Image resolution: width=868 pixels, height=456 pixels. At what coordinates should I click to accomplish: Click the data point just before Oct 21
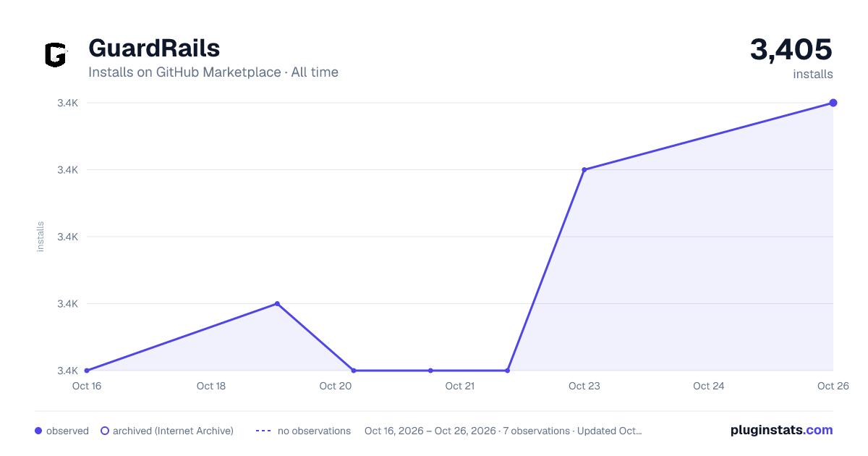pyautogui.click(x=430, y=371)
